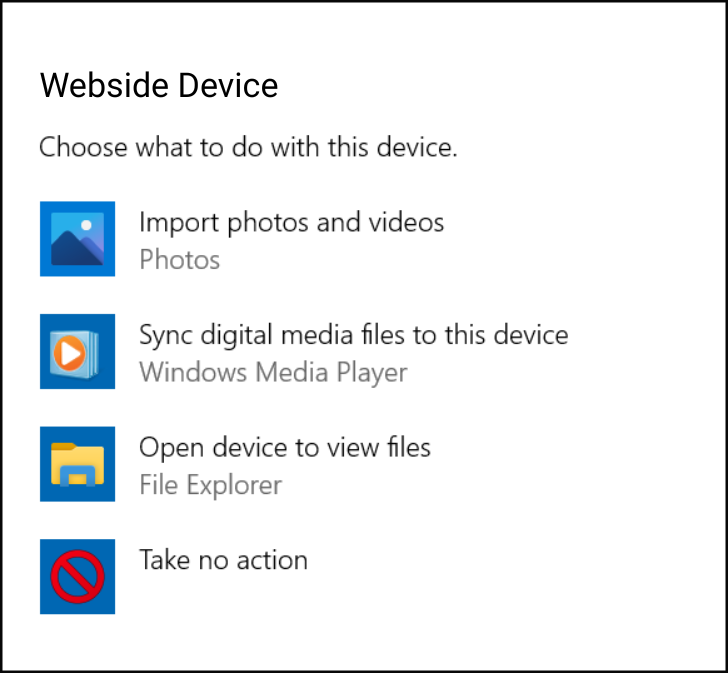Click the "Webside Device" dialog title

(159, 86)
